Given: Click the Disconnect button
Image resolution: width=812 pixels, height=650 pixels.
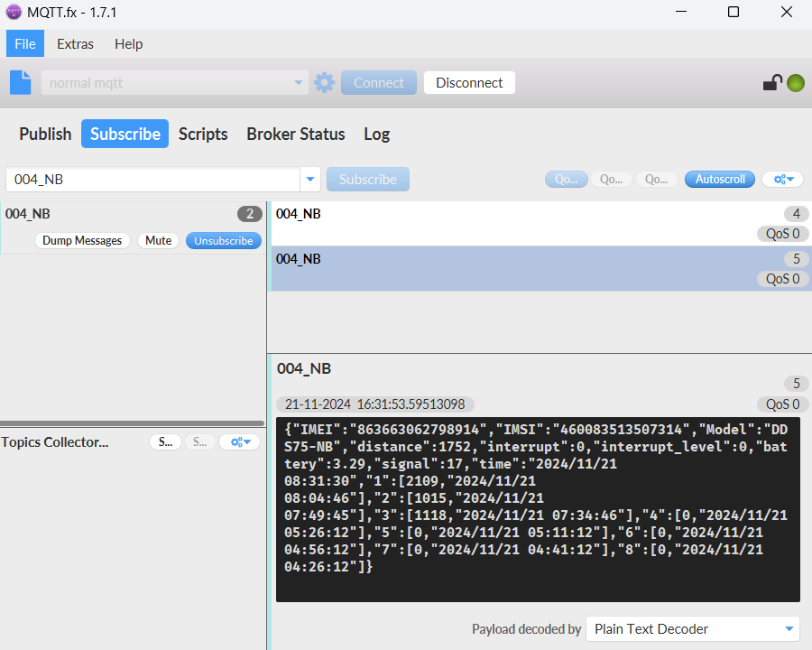Looking at the screenshot, I should 469,83.
